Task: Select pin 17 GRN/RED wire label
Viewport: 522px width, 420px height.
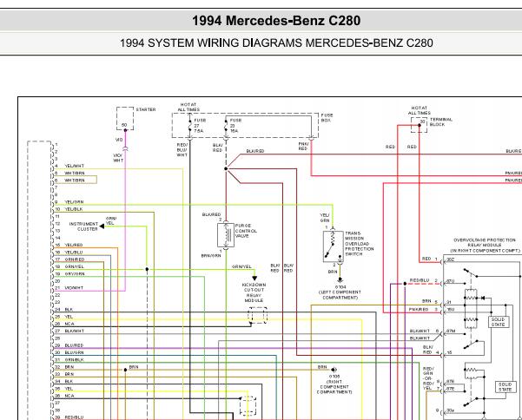Action: click(74, 259)
